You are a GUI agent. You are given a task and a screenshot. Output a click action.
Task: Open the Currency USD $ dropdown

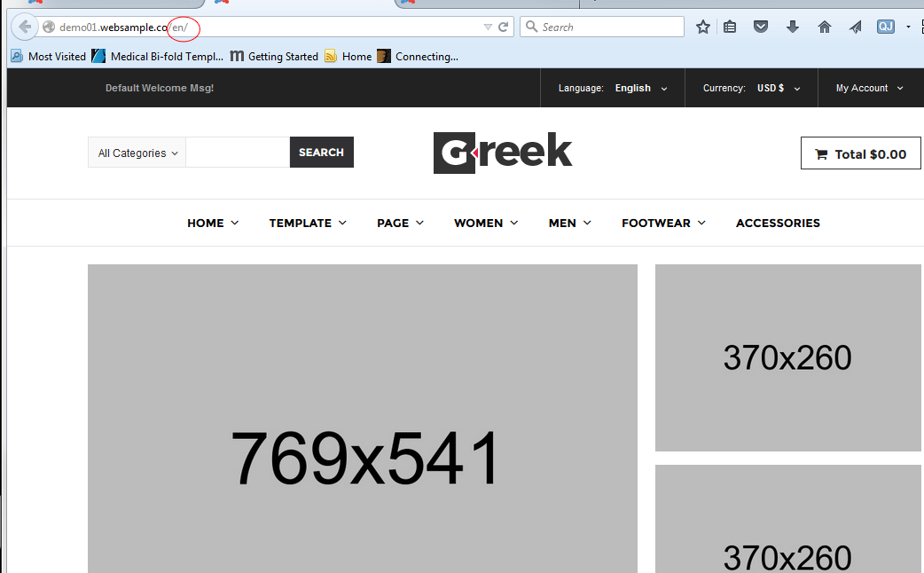click(x=778, y=88)
